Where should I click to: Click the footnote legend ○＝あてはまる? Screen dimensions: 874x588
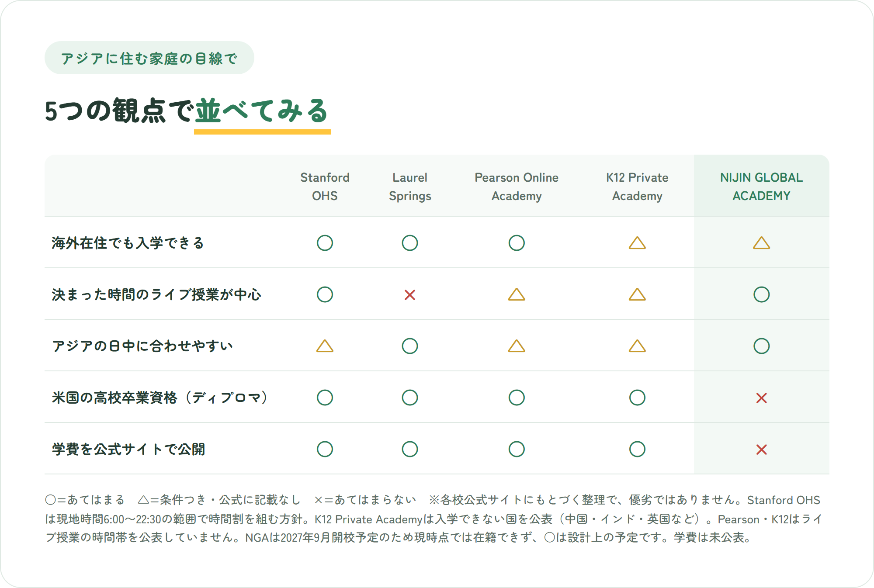click(x=85, y=500)
